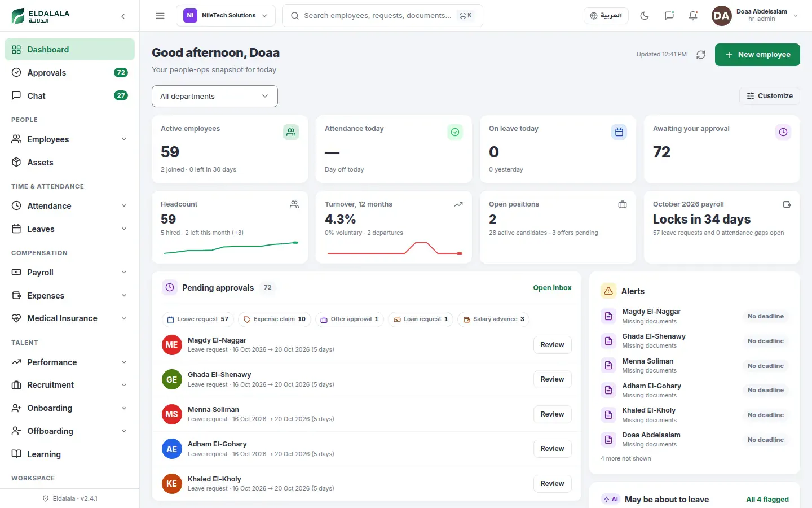Open notifications bell icon
812x508 pixels.
693,16
